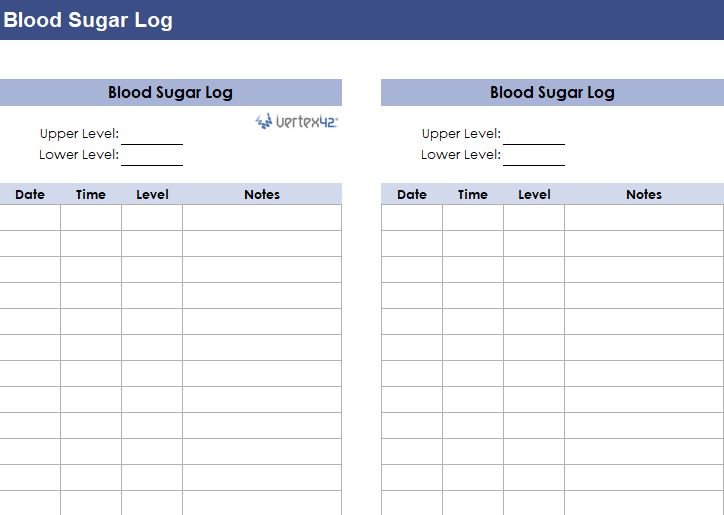Image resolution: width=724 pixels, height=515 pixels.
Task: Click the Vertex42 logo
Action: 296,121
